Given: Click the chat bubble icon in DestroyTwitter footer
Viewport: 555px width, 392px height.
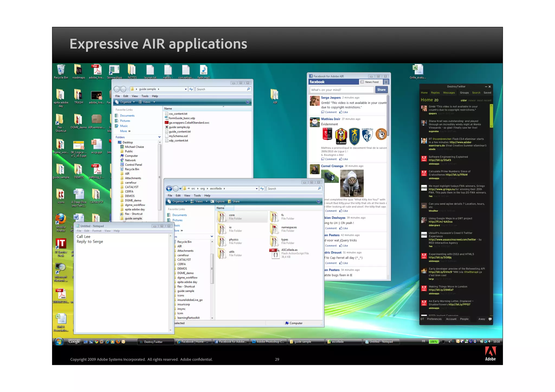Looking at the screenshot, I should tap(490, 319).
